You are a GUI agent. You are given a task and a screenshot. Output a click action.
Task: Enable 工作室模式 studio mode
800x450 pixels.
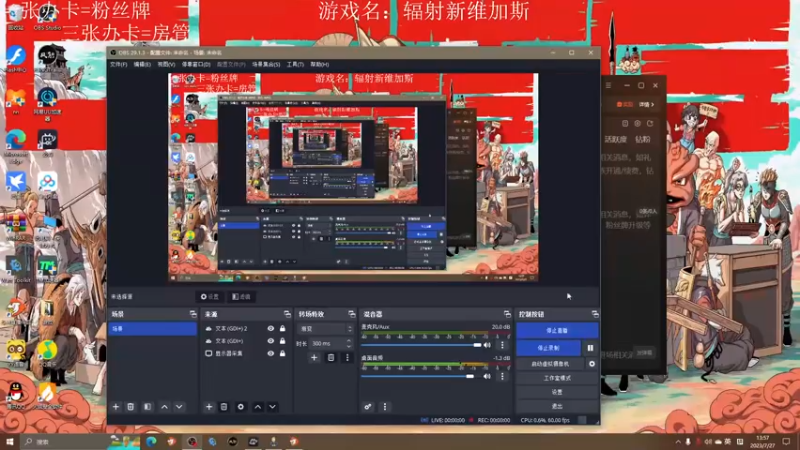coord(557,378)
